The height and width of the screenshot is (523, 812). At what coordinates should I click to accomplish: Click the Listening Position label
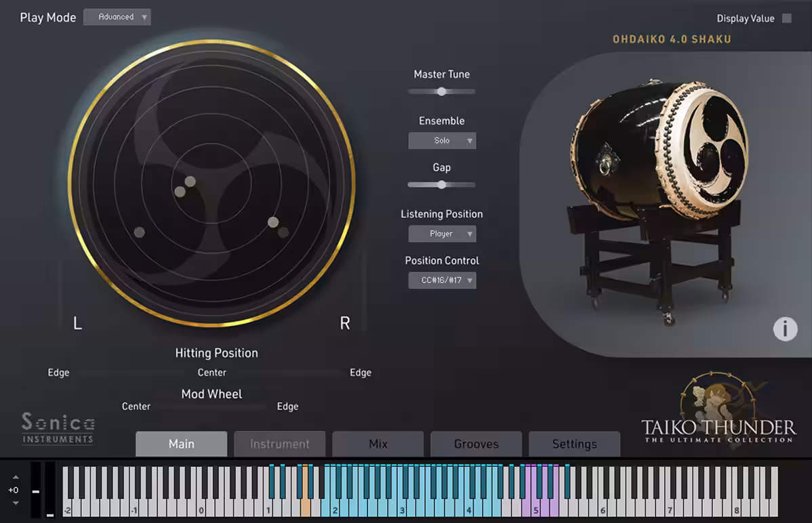coord(442,214)
